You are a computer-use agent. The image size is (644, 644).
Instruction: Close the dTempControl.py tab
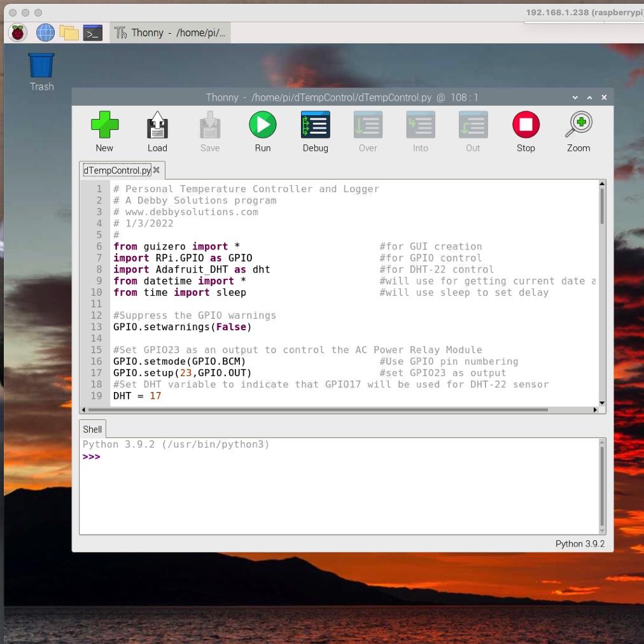pos(156,170)
